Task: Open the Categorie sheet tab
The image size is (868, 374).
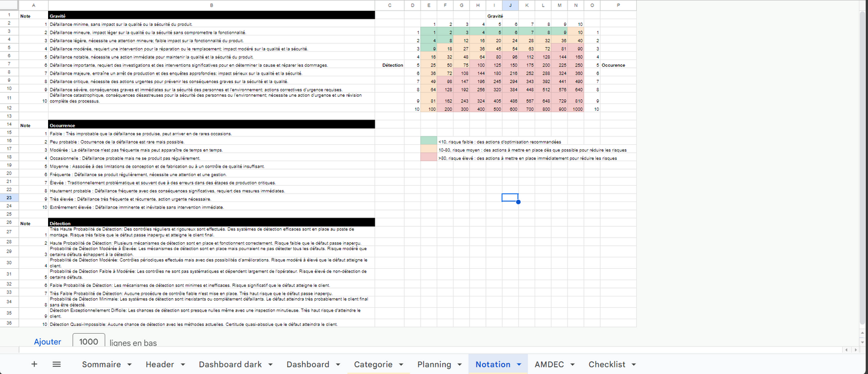Action: 373,364
